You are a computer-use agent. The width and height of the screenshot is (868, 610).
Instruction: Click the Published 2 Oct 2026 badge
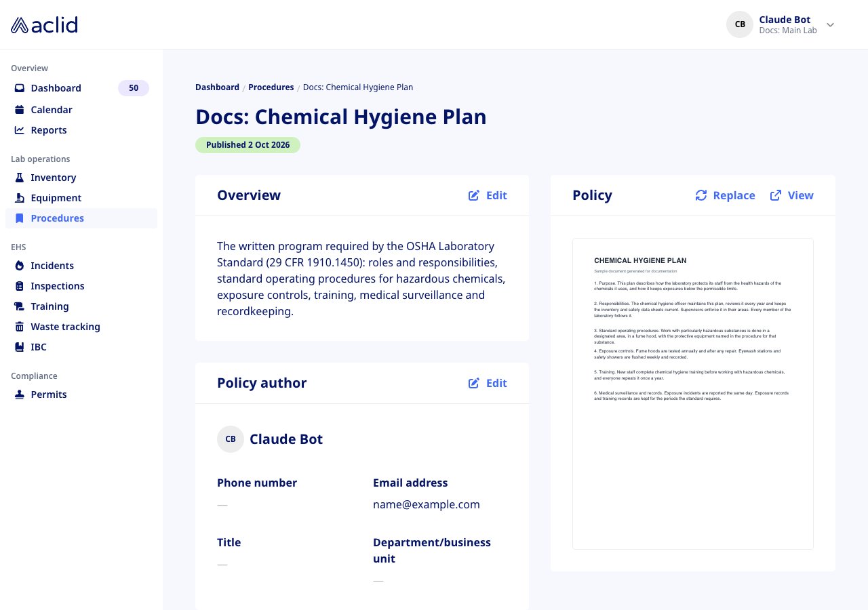[x=248, y=145]
